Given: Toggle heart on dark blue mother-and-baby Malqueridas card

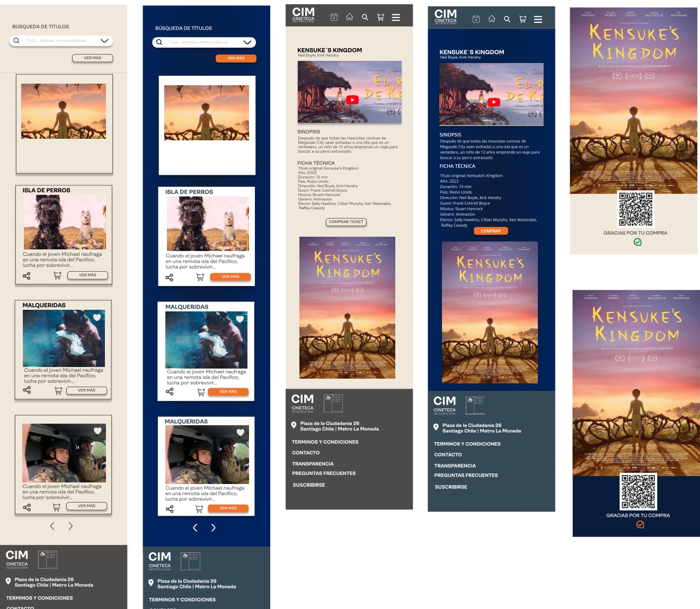Looking at the screenshot, I should click(240, 319).
